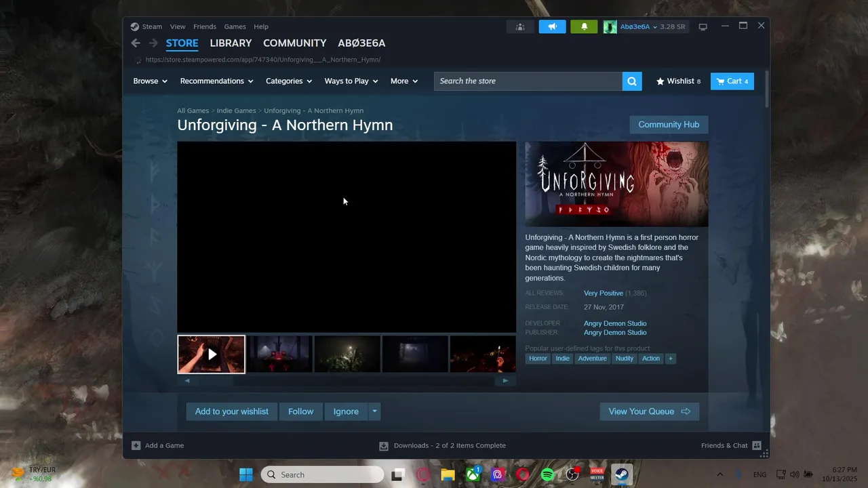
Task: Expand the More dropdown
Action: [404, 81]
